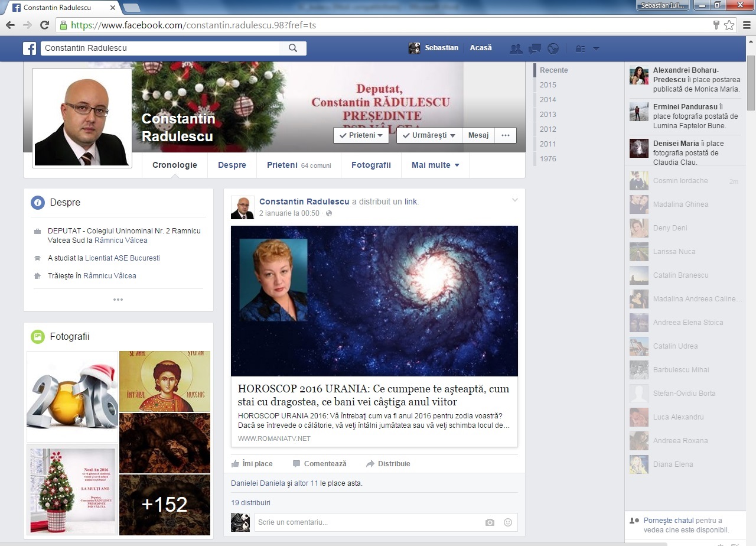The width and height of the screenshot is (756, 546).
Task: Click the Facebook logo icon
Action: point(30,48)
